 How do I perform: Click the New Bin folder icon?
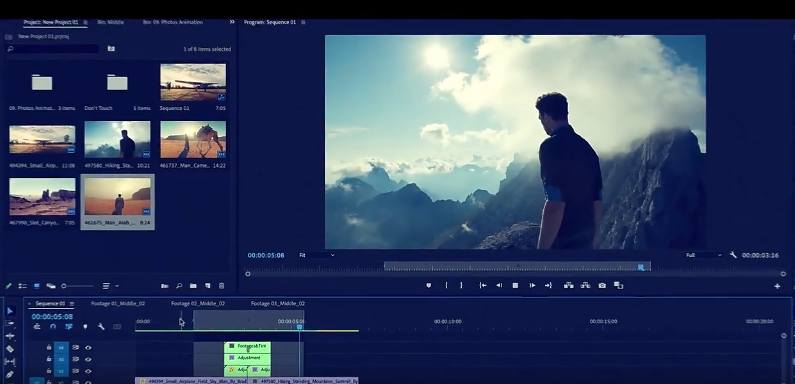[x=193, y=286]
